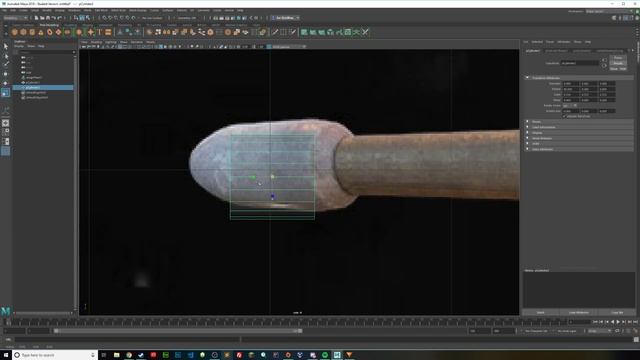Open the Edit Mesh menu

coord(101,10)
